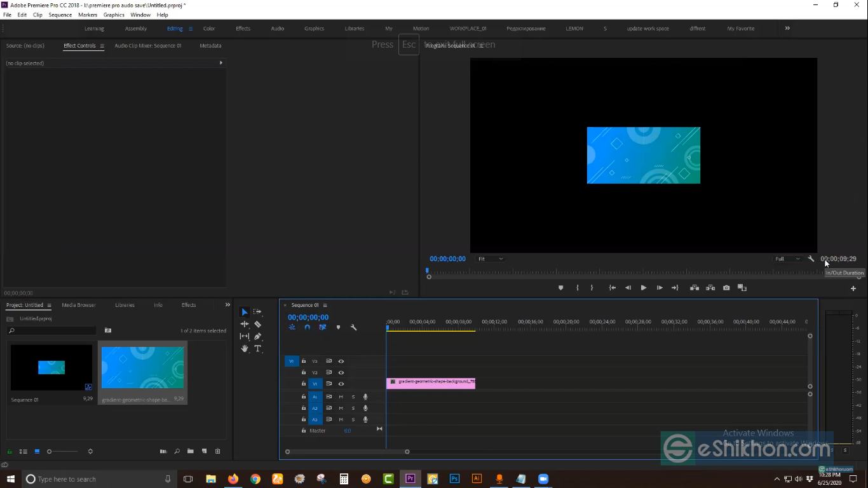This screenshot has height=488, width=868.
Task: Open the Full playback resolution dropdown
Action: click(787, 259)
